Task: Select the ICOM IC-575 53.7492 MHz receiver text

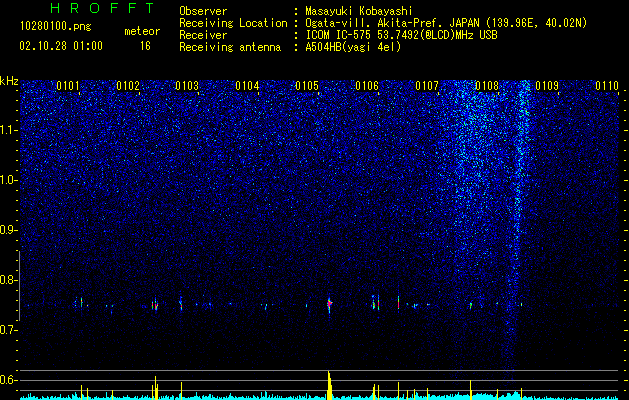Action: tap(401, 35)
